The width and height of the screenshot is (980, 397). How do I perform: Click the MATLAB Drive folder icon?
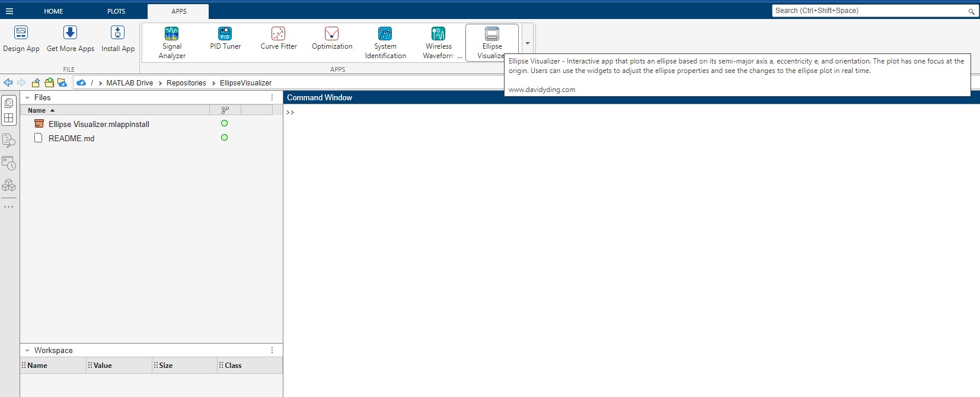coord(62,82)
